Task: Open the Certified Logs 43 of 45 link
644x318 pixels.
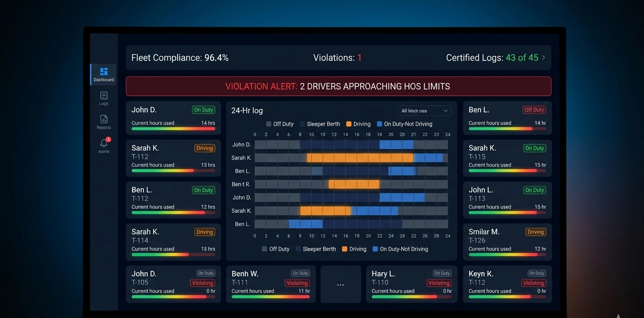Action: (x=522, y=58)
